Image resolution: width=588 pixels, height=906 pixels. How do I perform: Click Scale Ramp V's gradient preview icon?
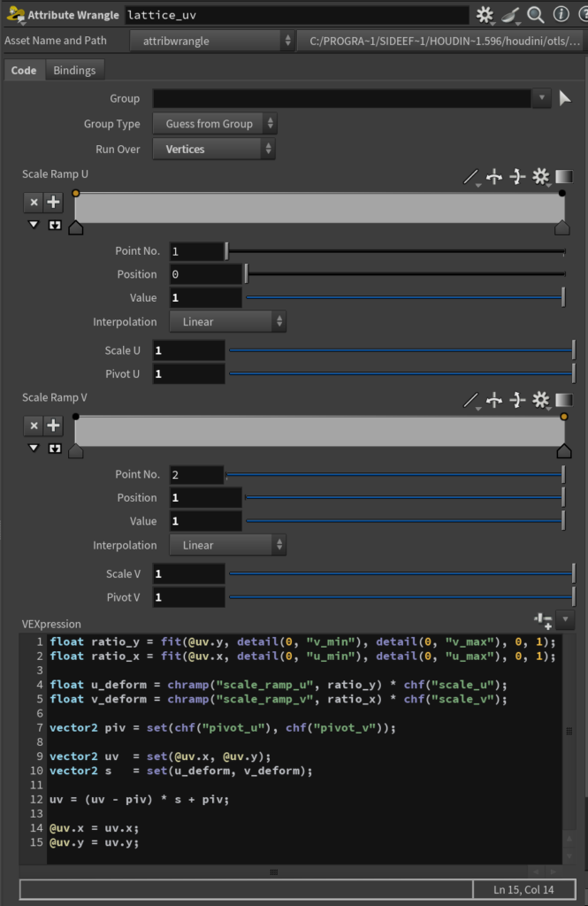coord(564,401)
